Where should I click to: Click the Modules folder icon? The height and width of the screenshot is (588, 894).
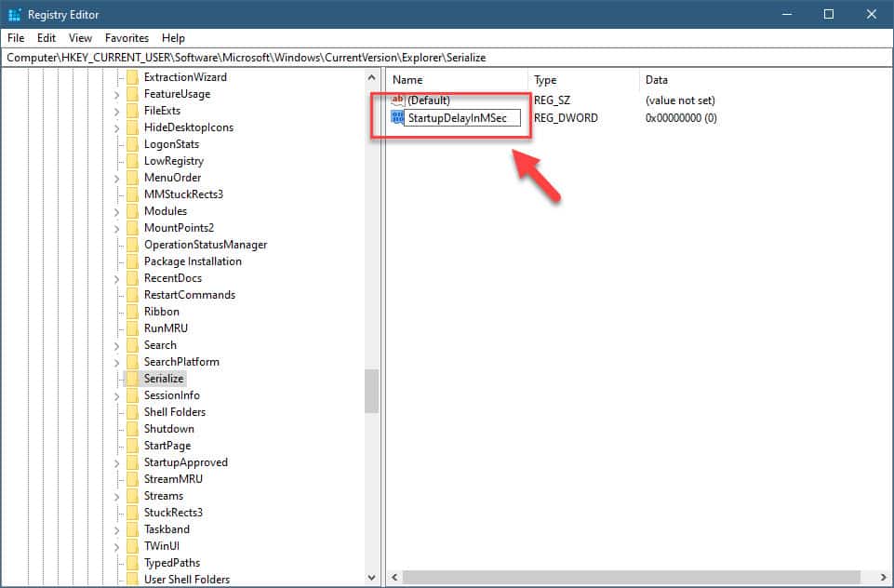(x=132, y=211)
